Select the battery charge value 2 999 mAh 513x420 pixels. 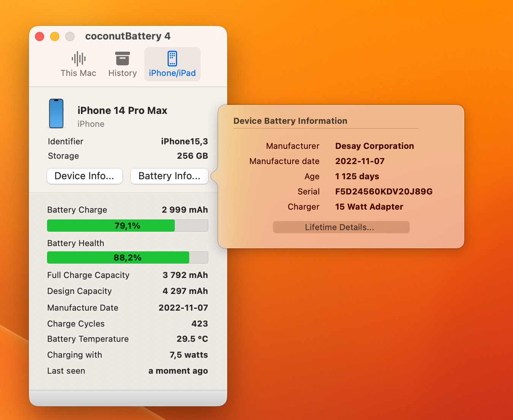185,210
